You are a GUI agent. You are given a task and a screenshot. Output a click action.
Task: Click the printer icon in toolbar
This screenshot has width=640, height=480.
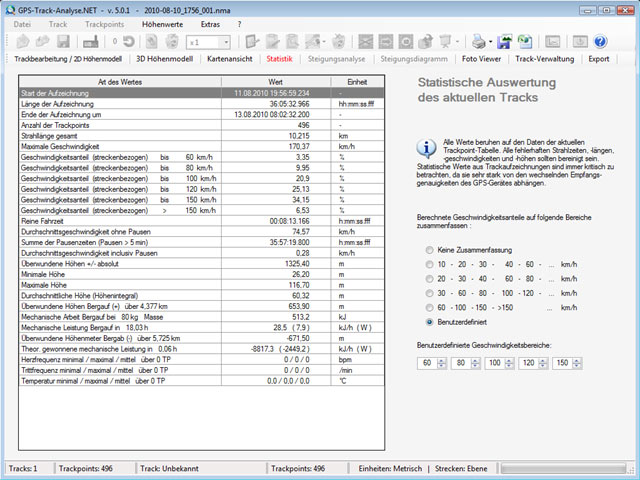point(478,41)
